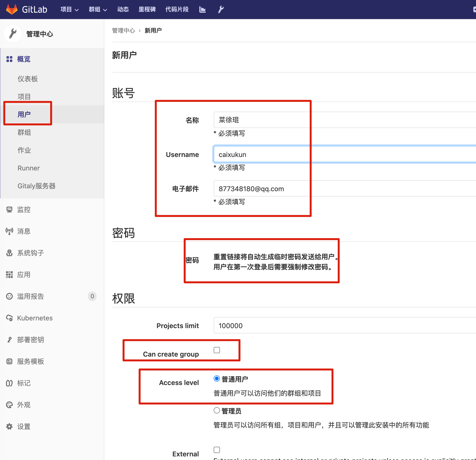The width and height of the screenshot is (476, 460).
Task: Click the 部署密钥 key icon
Action: 9,340
